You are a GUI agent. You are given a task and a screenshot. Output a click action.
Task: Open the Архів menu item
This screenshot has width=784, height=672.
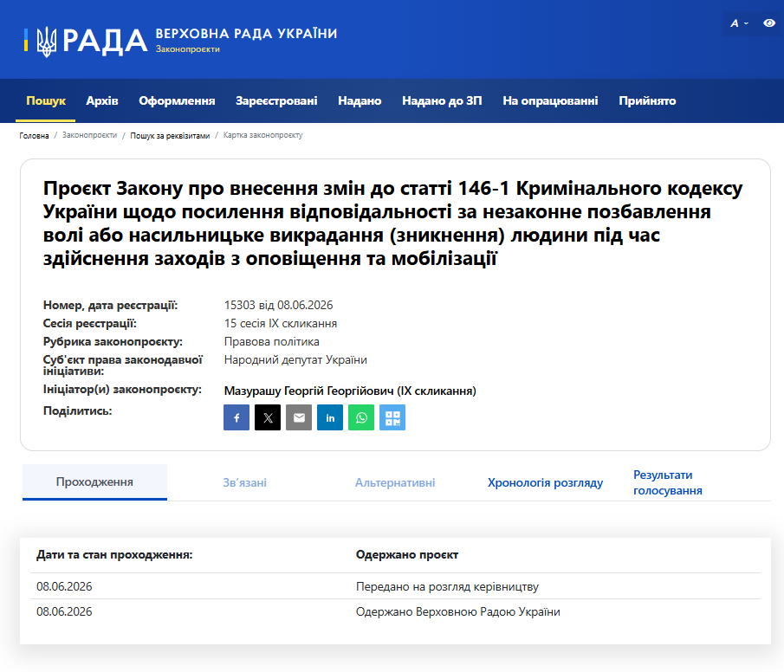(102, 100)
